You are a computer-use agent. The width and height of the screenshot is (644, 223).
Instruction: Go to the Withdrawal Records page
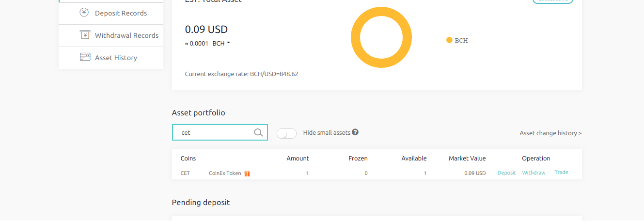tap(126, 35)
